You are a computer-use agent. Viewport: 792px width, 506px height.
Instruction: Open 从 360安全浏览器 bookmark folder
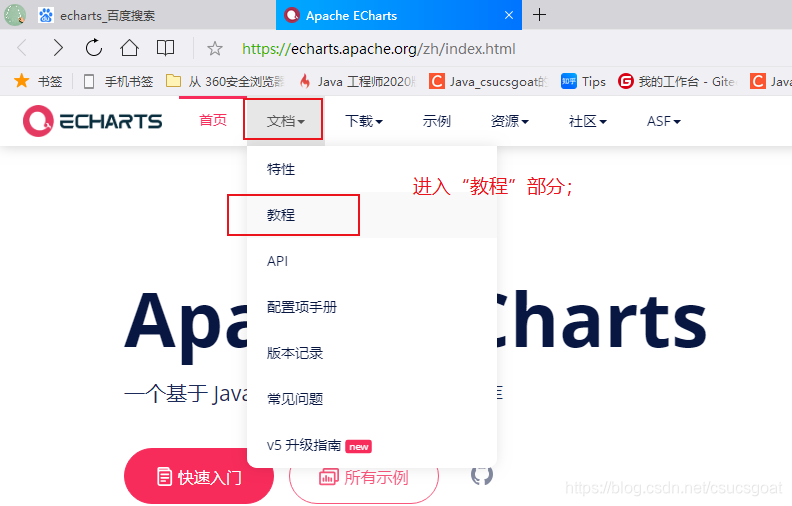click(225, 81)
